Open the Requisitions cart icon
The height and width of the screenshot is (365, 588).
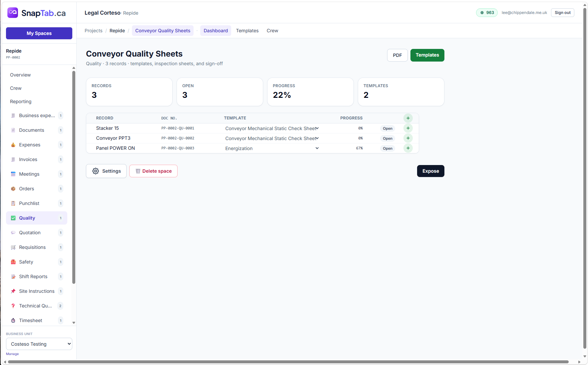coord(13,247)
